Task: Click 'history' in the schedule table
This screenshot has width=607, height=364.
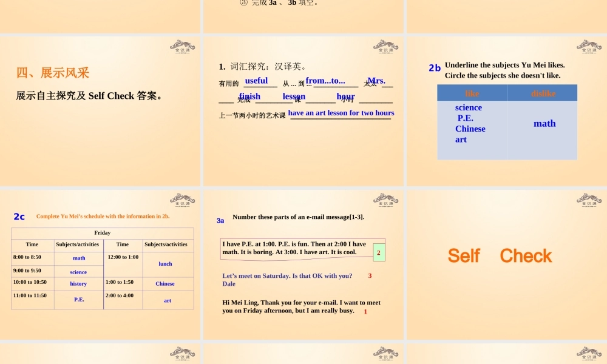Action: (78, 283)
